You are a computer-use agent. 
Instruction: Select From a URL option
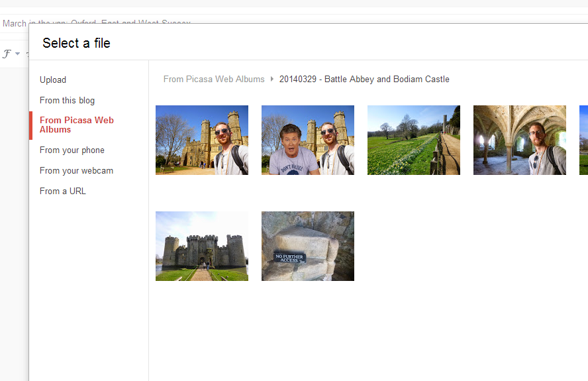coord(63,191)
